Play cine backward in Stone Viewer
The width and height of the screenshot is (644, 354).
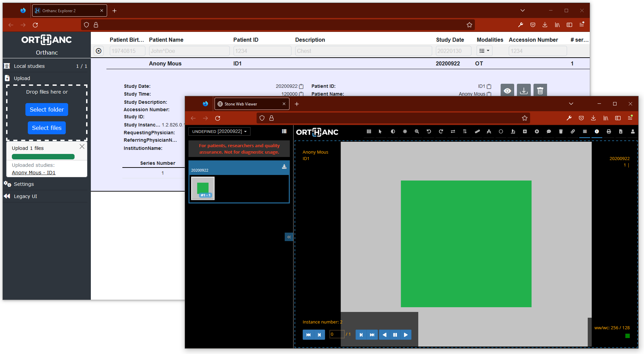point(384,335)
